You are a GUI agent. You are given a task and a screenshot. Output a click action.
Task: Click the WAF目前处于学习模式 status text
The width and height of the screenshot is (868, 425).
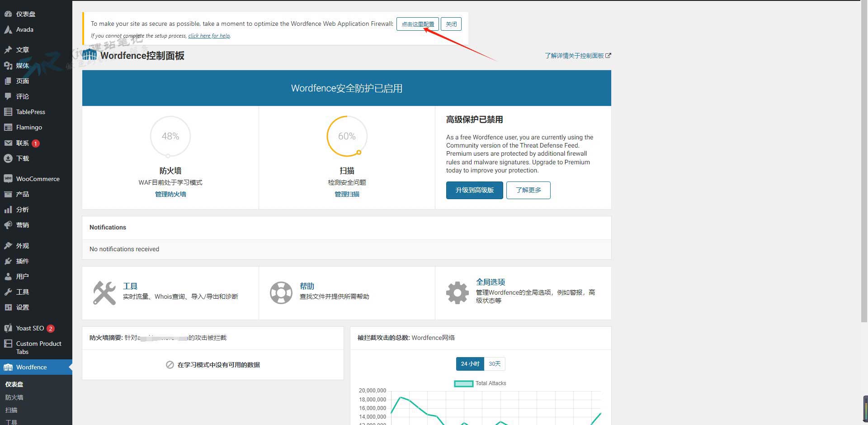click(x=170, y=182)
